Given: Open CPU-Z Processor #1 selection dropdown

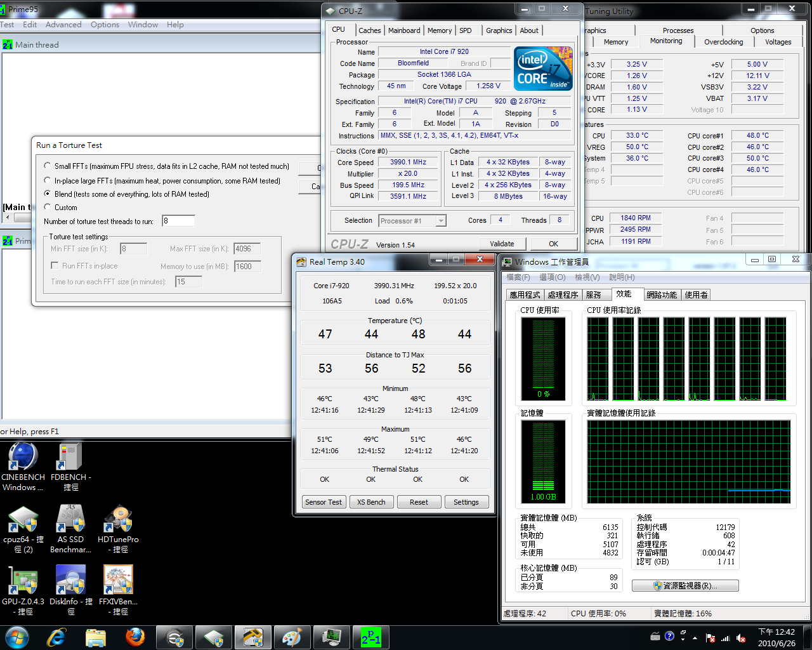Looking at the screenshot, I should [x=442, y=221].
